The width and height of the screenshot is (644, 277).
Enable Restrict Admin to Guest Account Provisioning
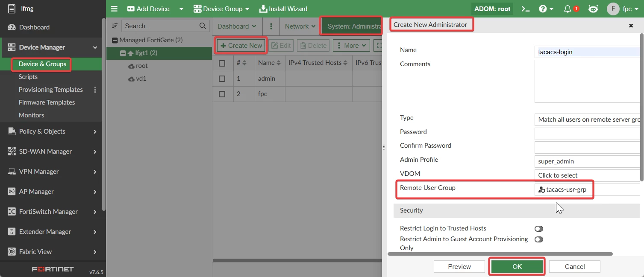click(539, 239)
